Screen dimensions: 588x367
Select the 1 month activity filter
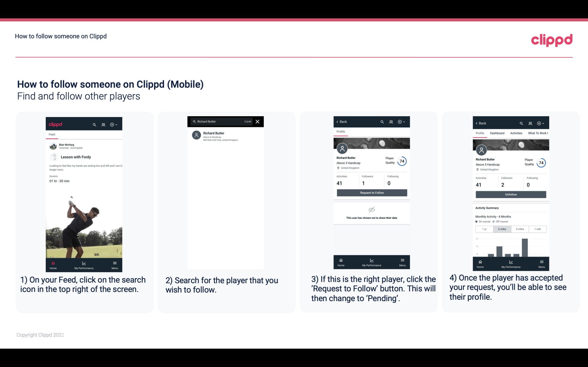(x=538, y=229)
